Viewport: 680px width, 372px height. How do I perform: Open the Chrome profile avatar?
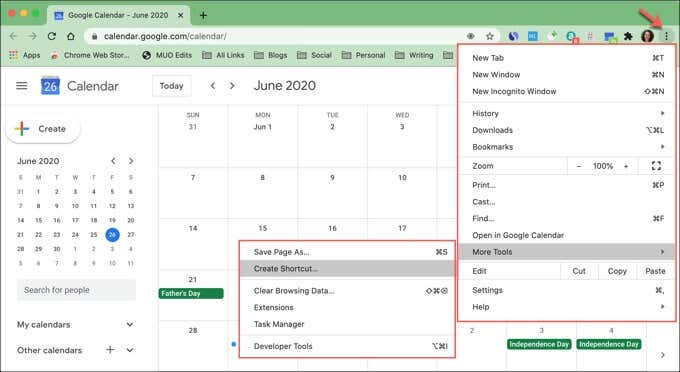click(x=647, y=36)
